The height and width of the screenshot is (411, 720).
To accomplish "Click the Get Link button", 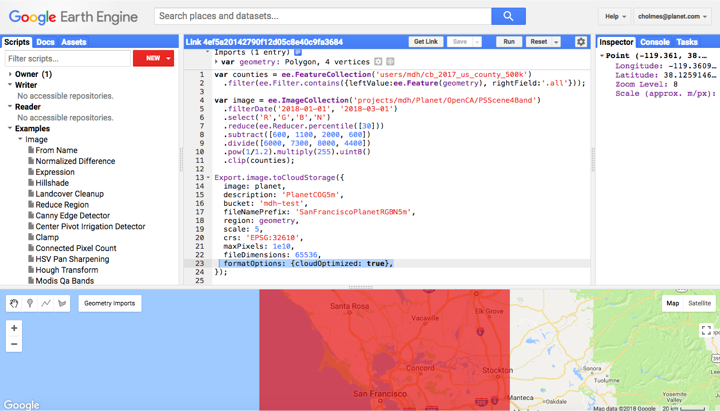I will coord(426,42).
